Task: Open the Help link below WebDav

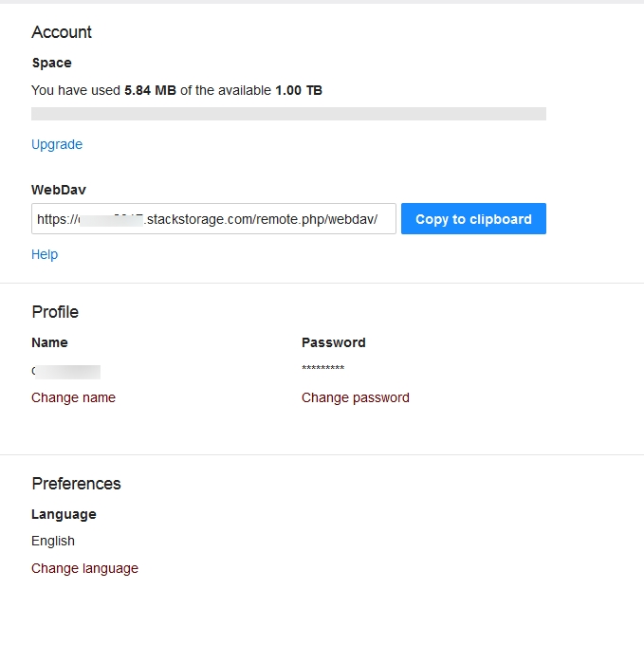Action: [45, 254]
